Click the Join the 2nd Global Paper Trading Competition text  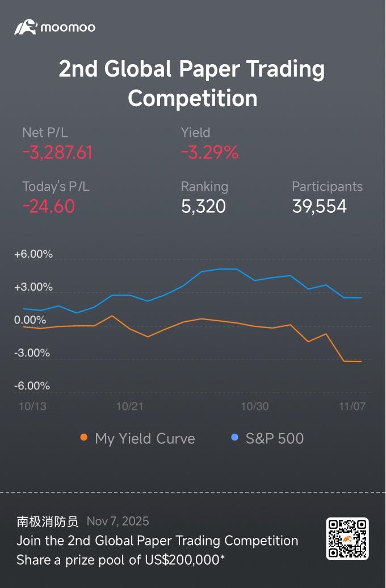click(x=157, y=540)
